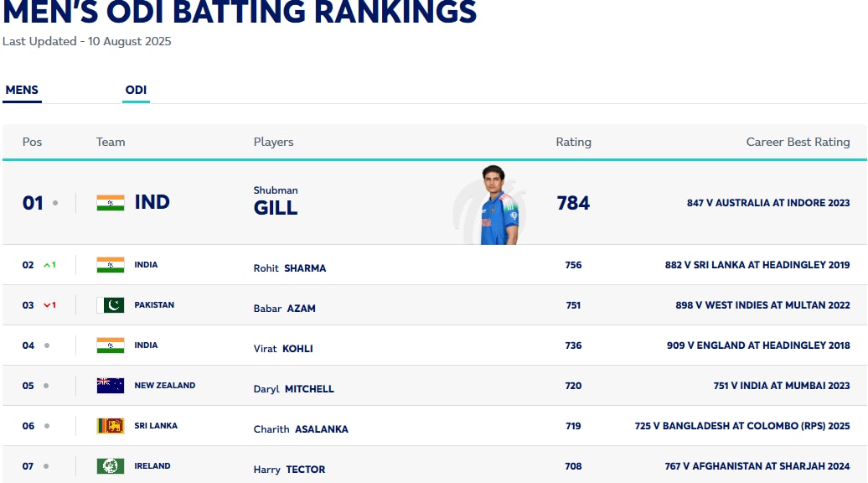The width and height of the screenshot is (868, 483).
Task: Click the Rating column header
Action: pyautogui.click(x=573, y=143)
